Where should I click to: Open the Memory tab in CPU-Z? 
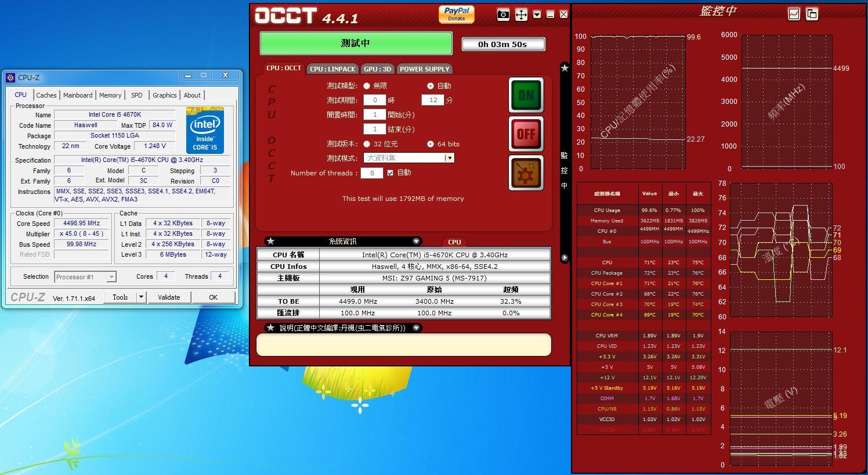[x=110, y=95]
